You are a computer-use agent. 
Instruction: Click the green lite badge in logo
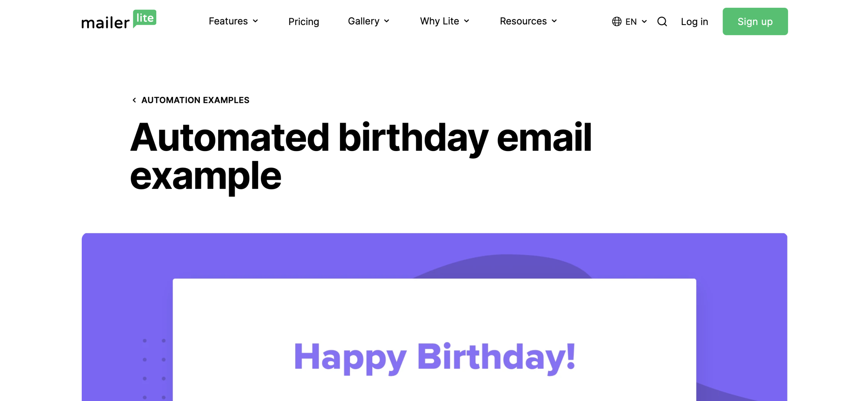click(x=145, y=18)
